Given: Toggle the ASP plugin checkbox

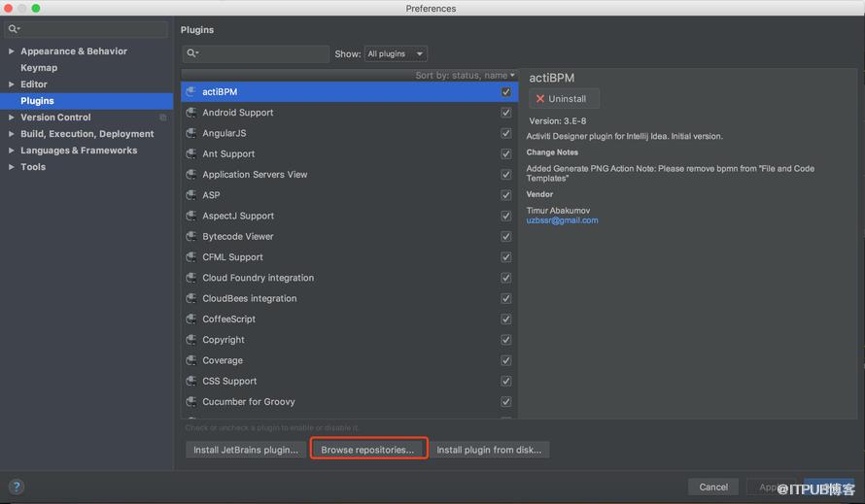Looking at the screenshot, I should click(x=505, y=195).
